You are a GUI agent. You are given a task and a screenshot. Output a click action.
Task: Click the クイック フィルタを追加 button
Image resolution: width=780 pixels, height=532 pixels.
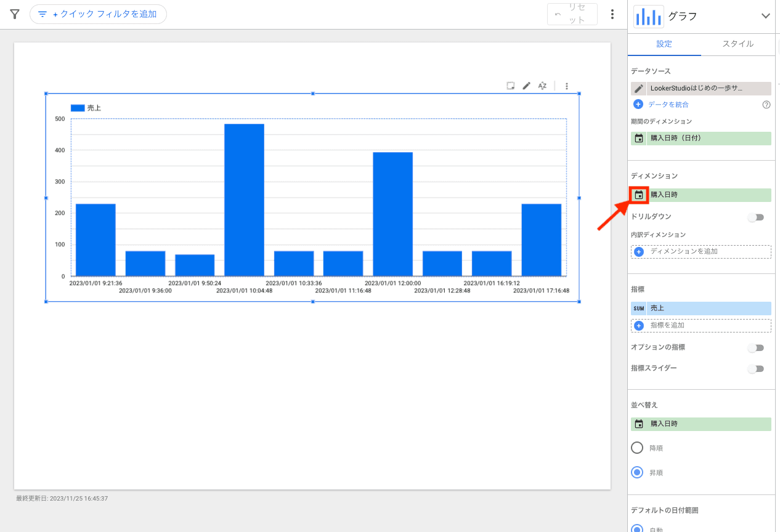point(98,14)
